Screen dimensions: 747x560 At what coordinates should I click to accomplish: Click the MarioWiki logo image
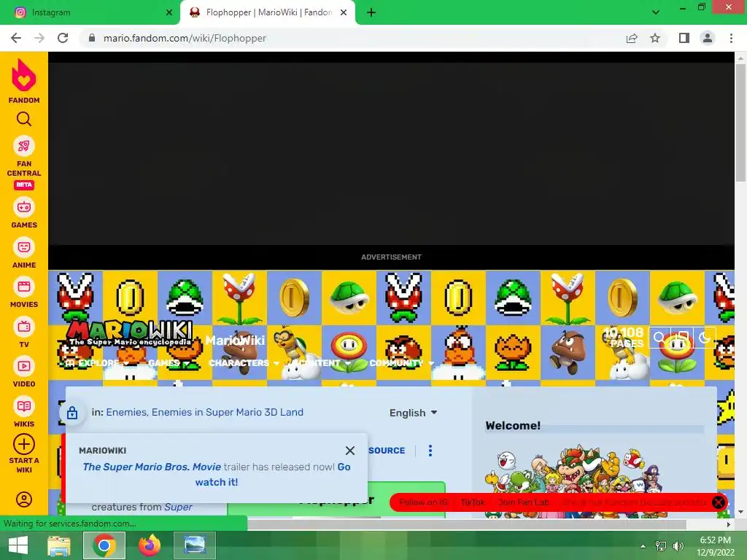point(131,332)
